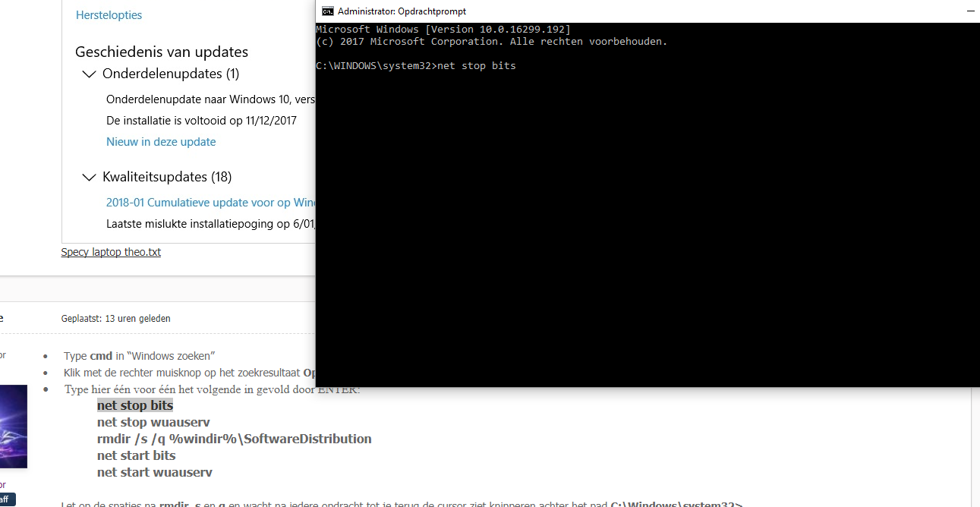
Task: Click the 'net start bits' command line
Action: [x=136, y=455]
